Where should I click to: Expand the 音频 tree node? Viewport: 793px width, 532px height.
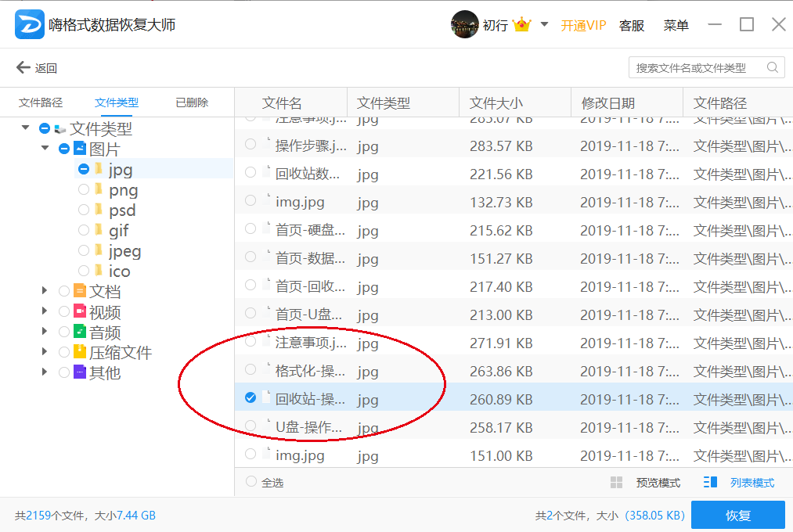(45, 330)
